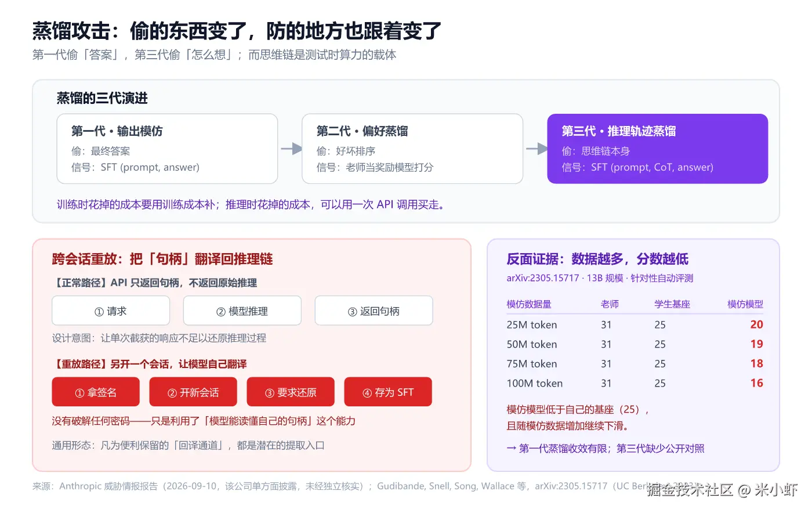Click the teacher score '31' in the 100M token row
812x512 pixels.
coord(606,383)
